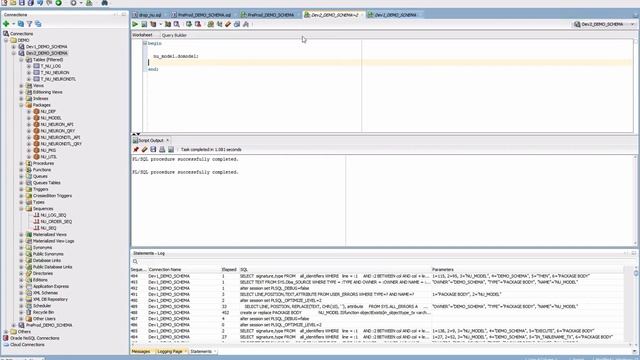Image resolution: width=640 pixels, height=360 pixels.
Task: Select the 'create or replace PACKAGE BODY' log row
Action: [x=376, y=313]
